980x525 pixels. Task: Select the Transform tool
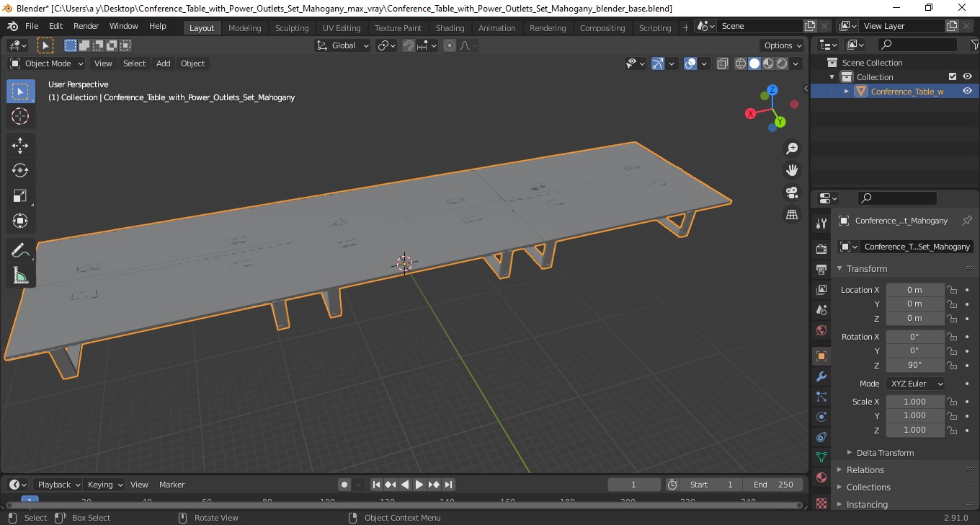[x=20, y=221]
